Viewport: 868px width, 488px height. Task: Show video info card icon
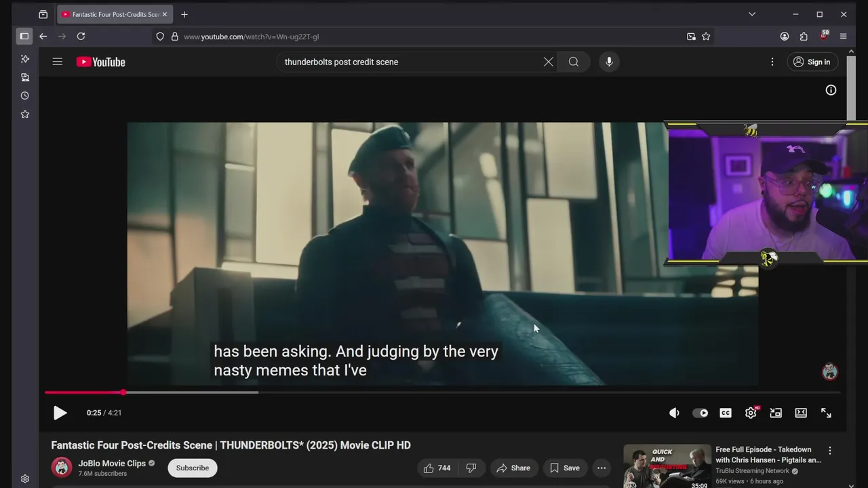[x=831, y=90]
